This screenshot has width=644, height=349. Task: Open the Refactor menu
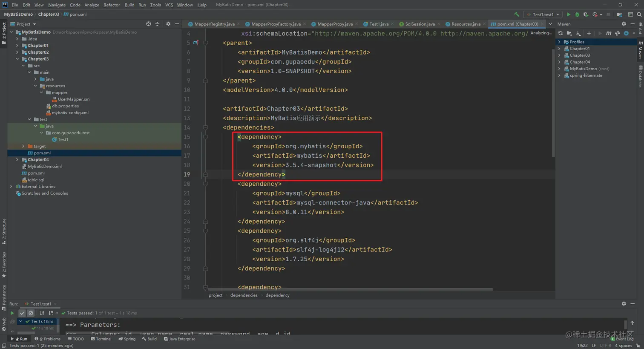[x=112, y=5]
